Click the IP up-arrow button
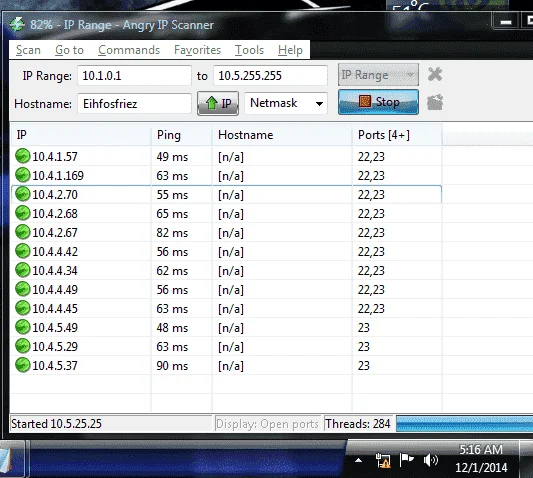The image size is (533, 478). pos(218,103)
